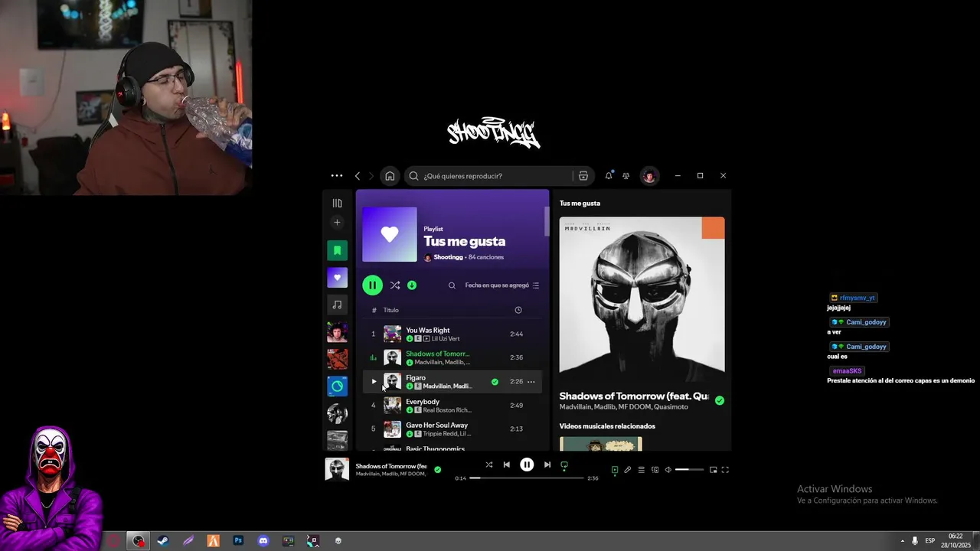The image size is (980, 551).
Task: Expand the Your Library sidebar
Action: pyautogui.click(x=337, y=203)
